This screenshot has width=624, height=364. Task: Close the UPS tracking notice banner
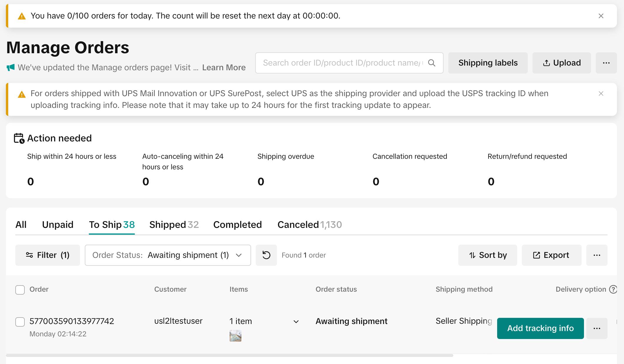601,93
